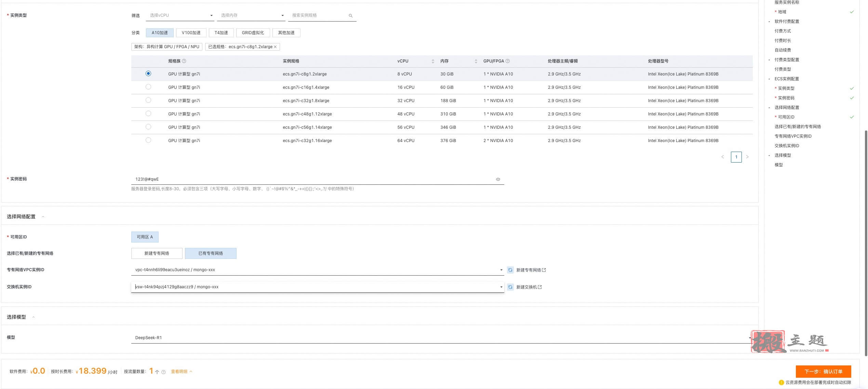This screenshot has width=868, height=389.
Task: Open the 选择vCPU filter dropdown
Action: pos(180,15)
